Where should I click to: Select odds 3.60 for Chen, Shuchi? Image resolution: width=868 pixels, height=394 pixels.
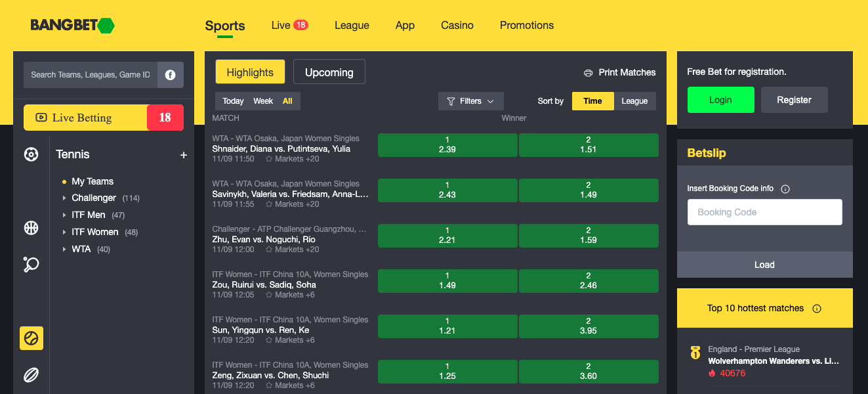point(589,372)
